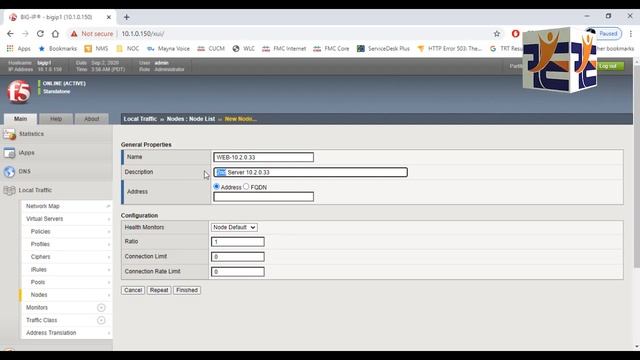Add new Traffic Class with plus icon

click(101, 320)
